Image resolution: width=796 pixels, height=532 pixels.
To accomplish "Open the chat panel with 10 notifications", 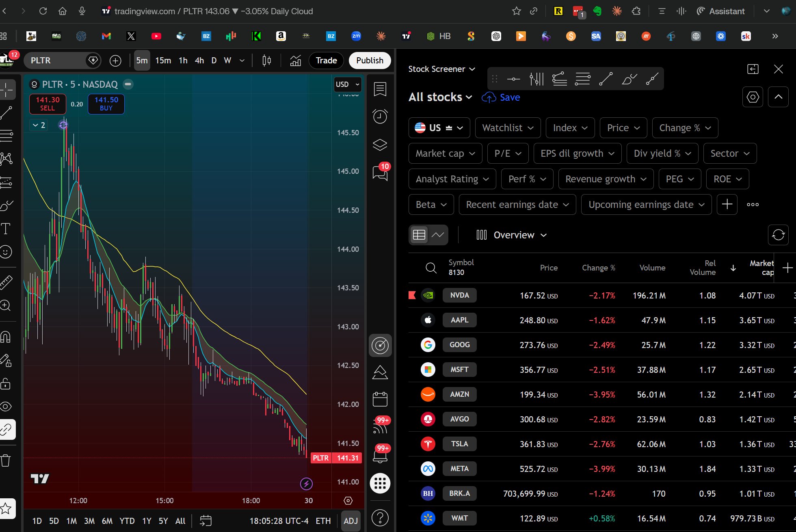I will [x=380, y=173].
